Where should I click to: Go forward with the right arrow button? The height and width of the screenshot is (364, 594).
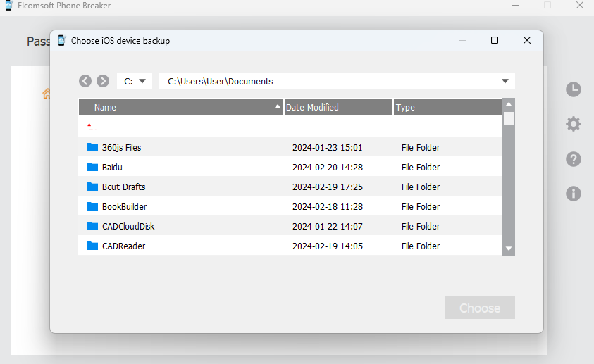click(103, 81)
